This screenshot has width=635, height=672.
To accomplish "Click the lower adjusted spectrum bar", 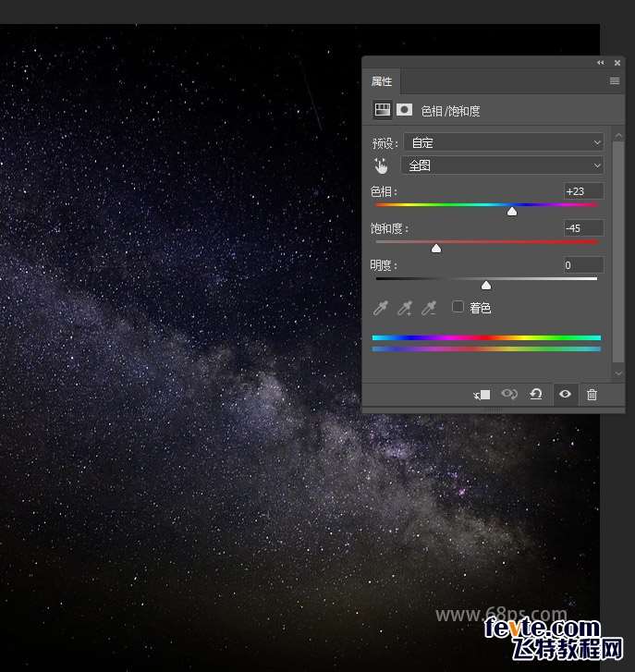I will pyautogui.click(x=486, y=349).
